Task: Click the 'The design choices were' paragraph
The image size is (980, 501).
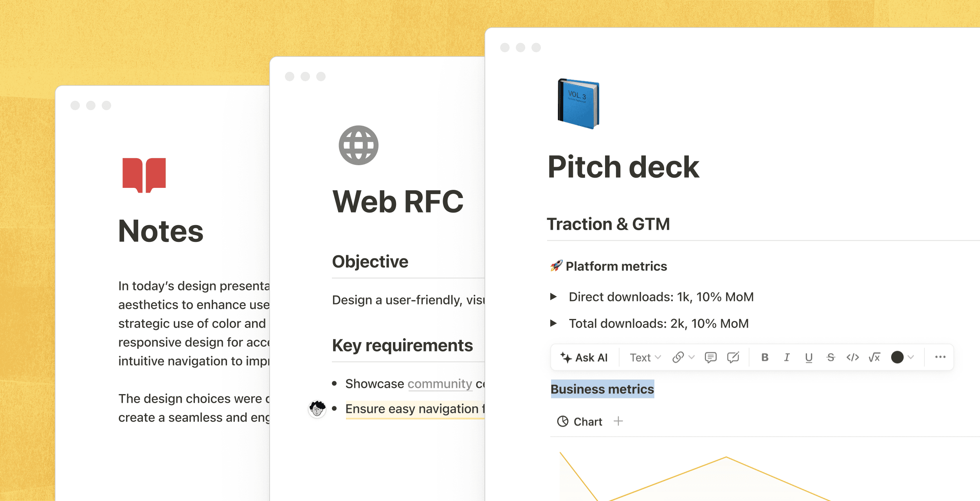Action: [x=194, y=408]
